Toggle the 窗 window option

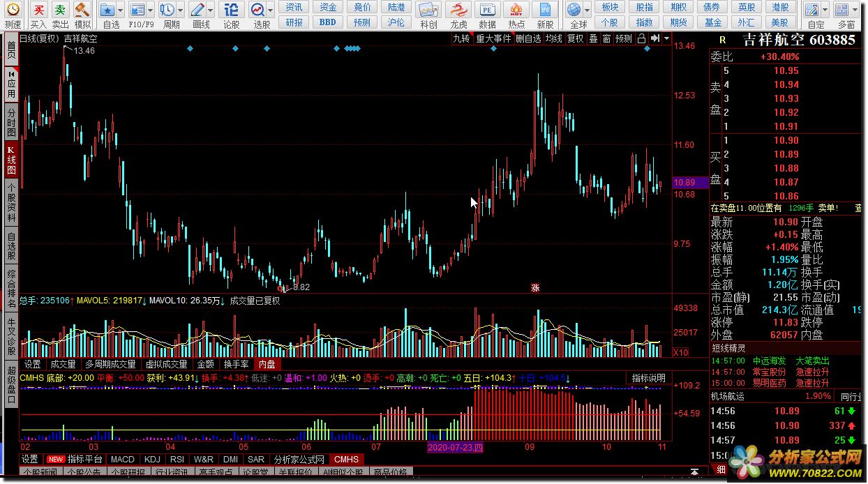pyautogui.click(x=606, y=39)
